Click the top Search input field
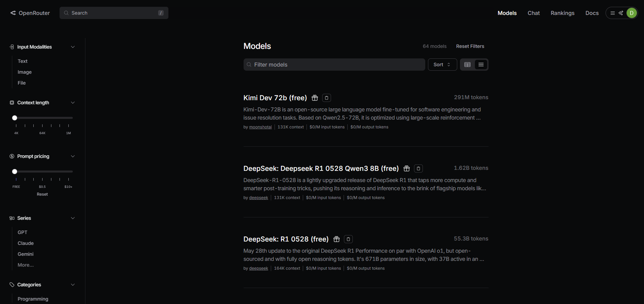 pyautogui.click(x=114, y=13)
